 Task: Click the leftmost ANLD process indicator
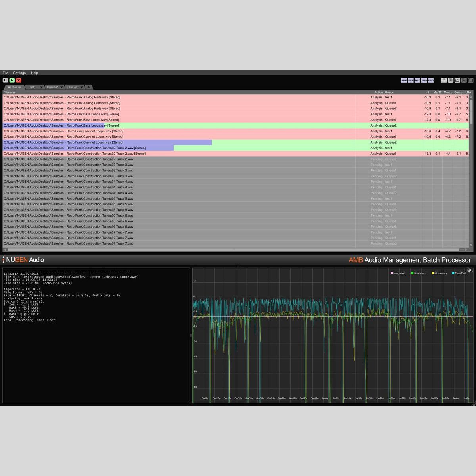(404, 80)
